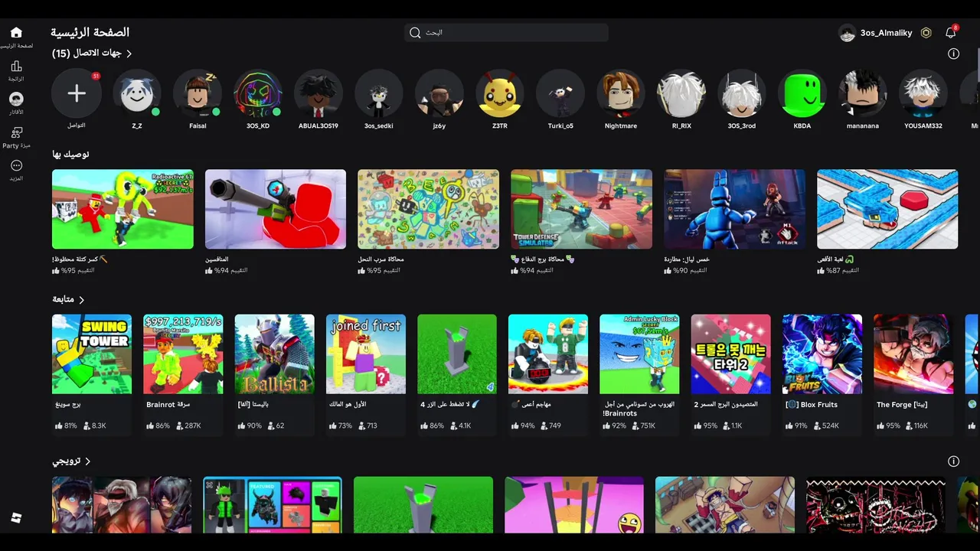Click the account avatar next to 3os_Almaliky
Viewport: 980px width, 551px height.
click(847, 33)
